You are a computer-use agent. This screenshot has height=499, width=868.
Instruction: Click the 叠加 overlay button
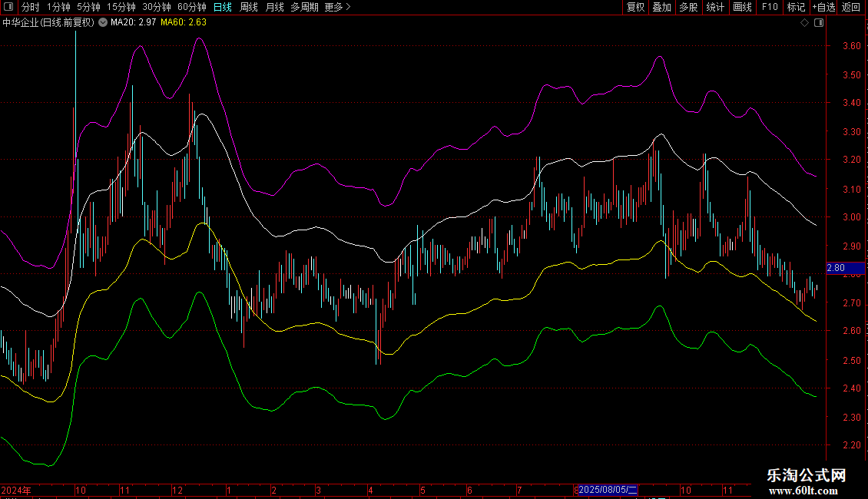661,7
